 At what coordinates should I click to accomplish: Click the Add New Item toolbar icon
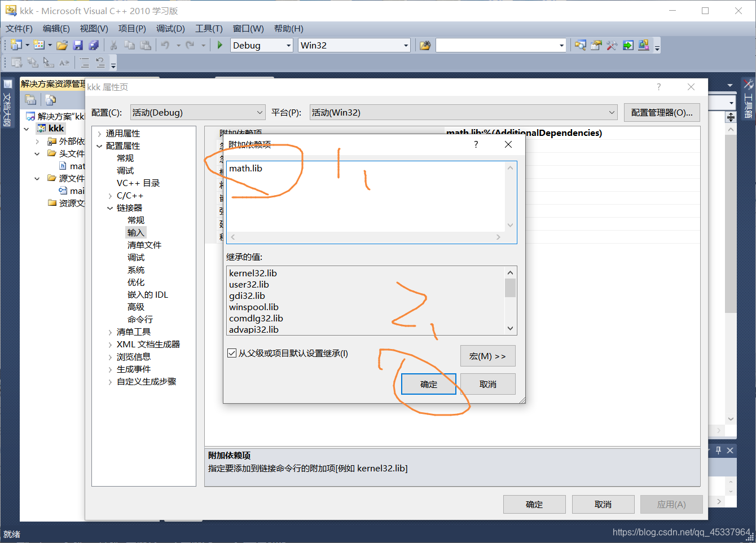pos(39,45)
